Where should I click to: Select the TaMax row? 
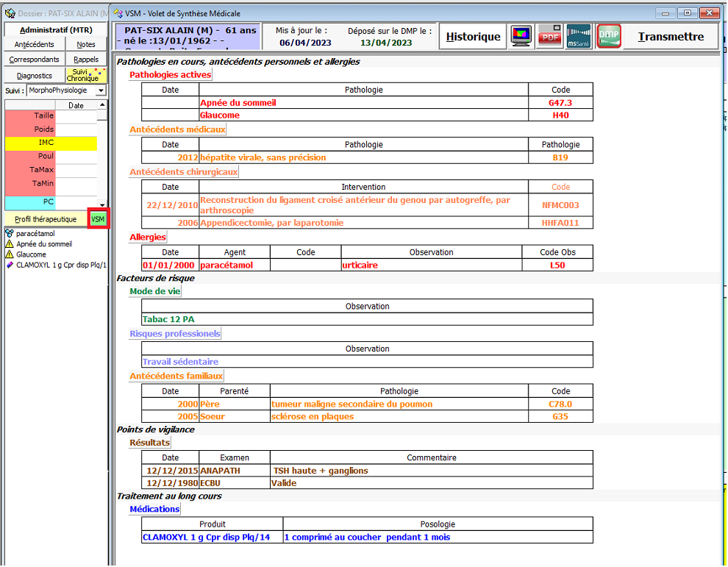51,170
